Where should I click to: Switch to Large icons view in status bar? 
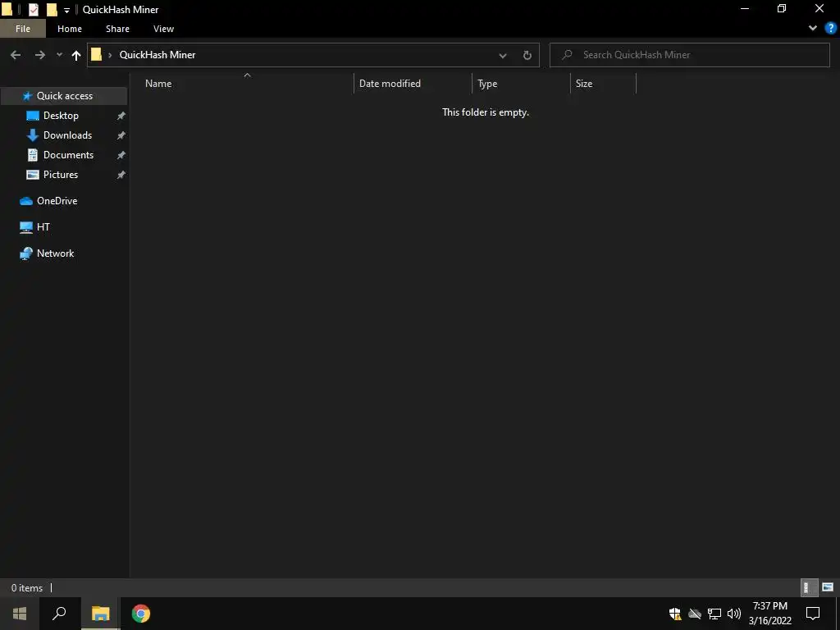coord(828,587)
